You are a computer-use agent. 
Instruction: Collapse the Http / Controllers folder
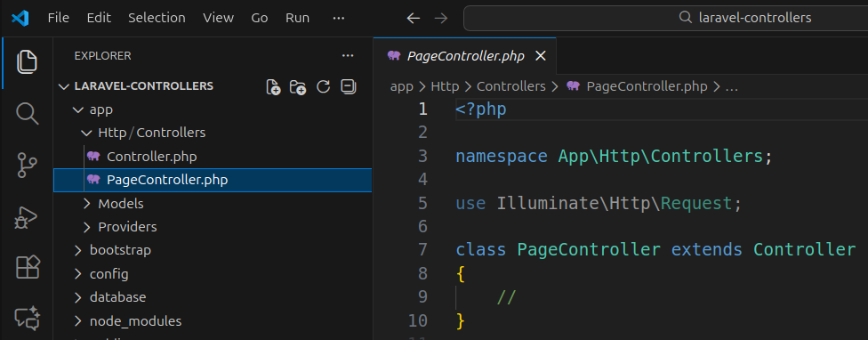[x=213, y=133]
